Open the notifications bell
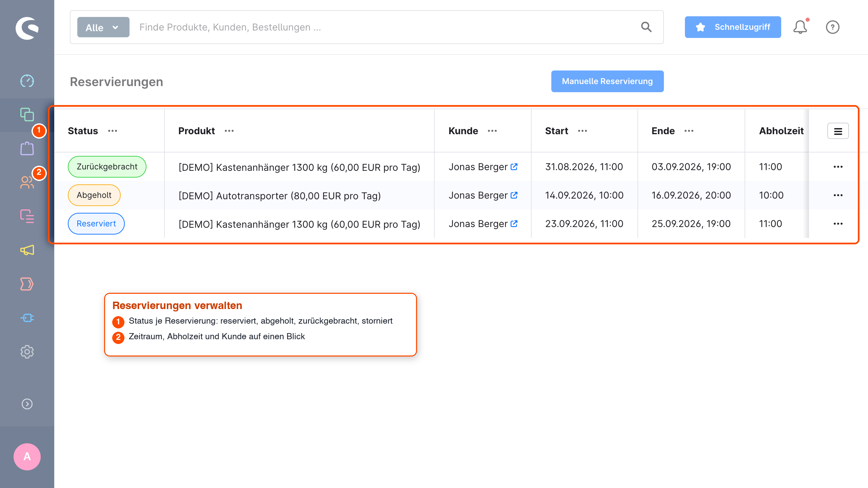Viewport: 868px width, 488px height. (x=800, y=27)
